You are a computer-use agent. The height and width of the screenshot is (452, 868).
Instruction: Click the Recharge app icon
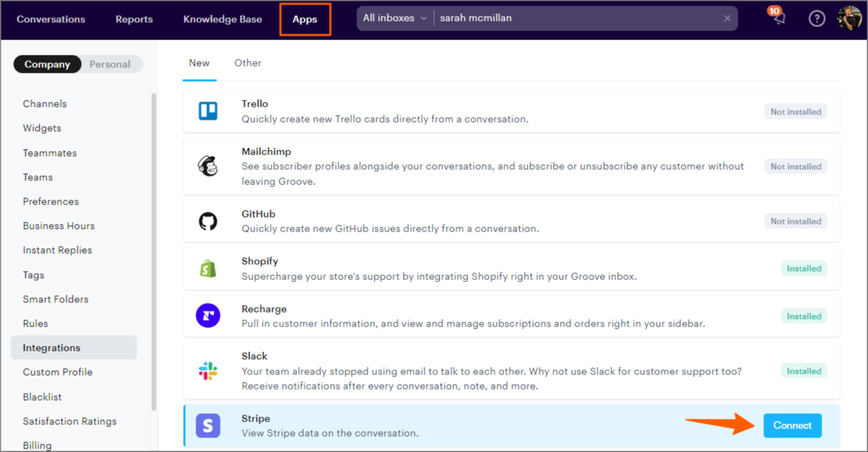point(208,316)
